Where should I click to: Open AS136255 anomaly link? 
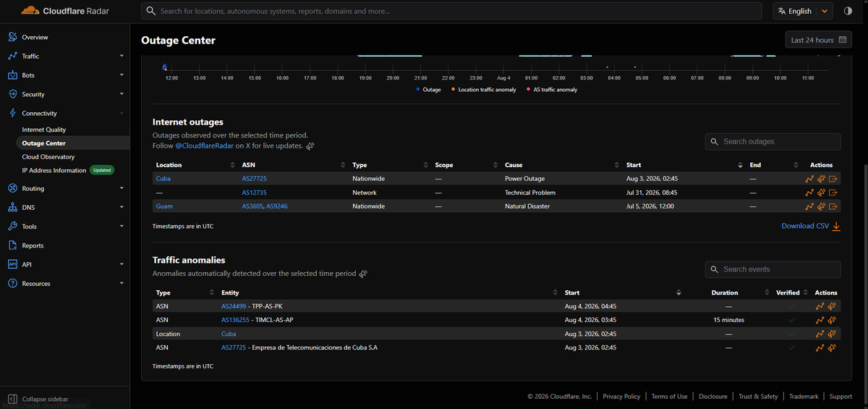[x=235, y=320]
